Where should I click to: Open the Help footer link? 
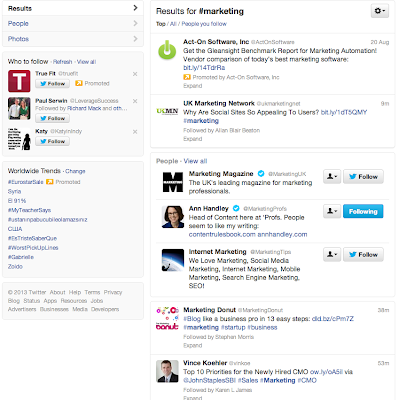(75, 292)
